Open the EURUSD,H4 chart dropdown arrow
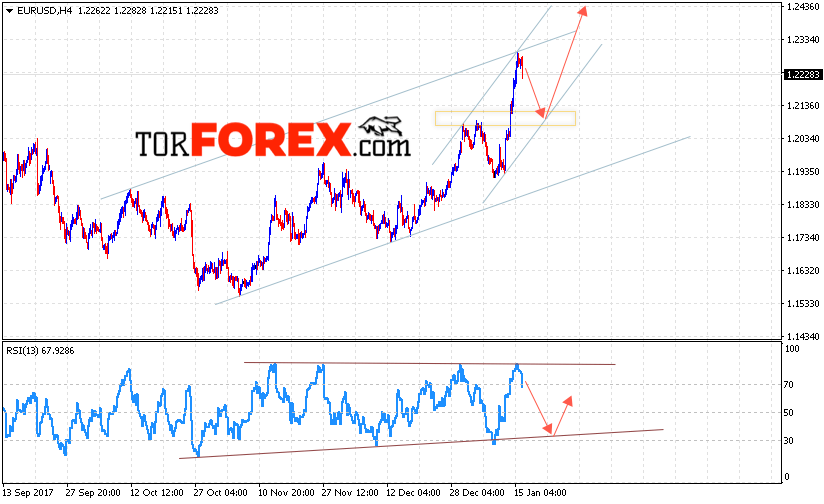This screenshot has height=504, width=824. click(9, 11)
